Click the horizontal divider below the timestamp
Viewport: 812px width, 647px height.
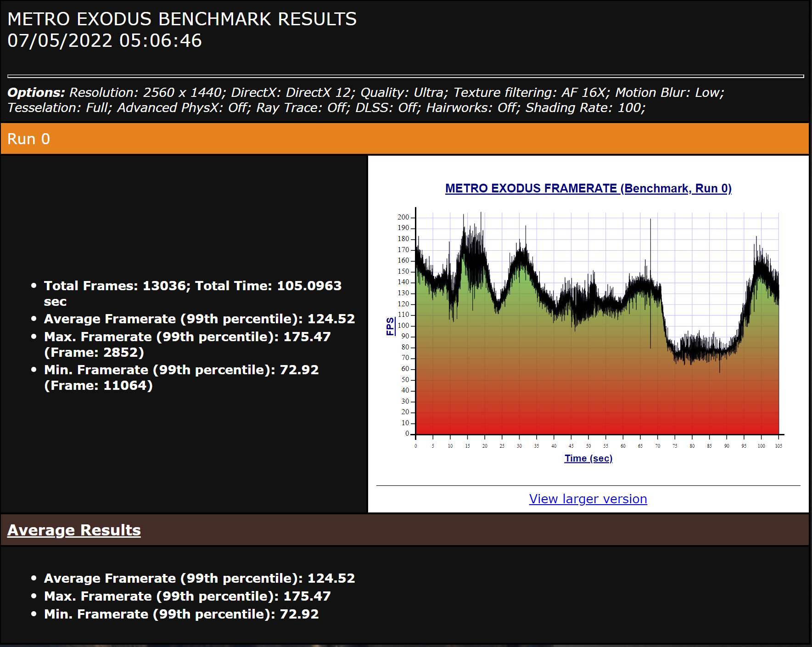click(x=405, y=76)
